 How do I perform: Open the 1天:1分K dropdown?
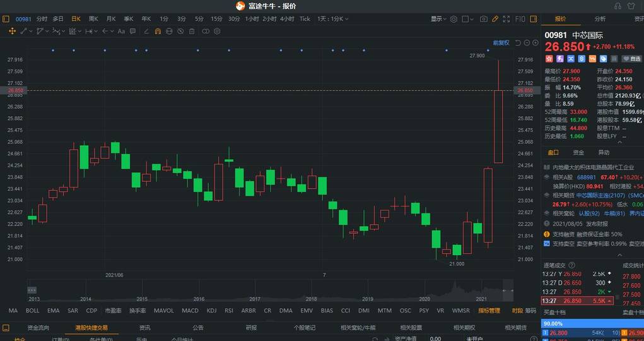(x=332, y=19)
